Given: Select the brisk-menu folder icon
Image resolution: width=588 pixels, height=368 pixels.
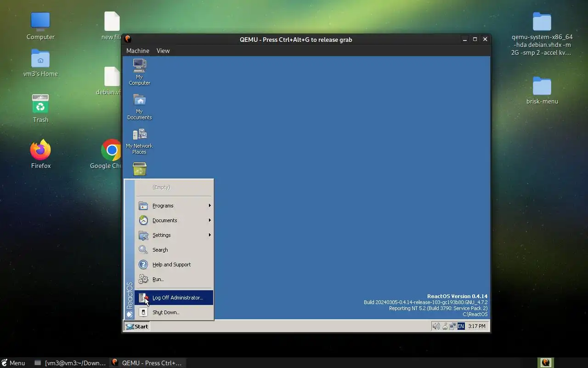Looking at the screenshot, I should click(x=542, y=86).
